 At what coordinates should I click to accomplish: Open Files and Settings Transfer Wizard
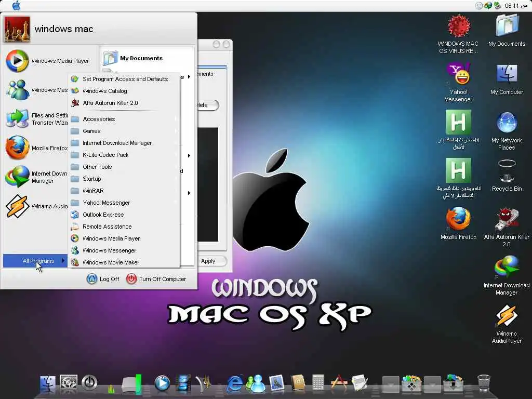[x=37, y=119]
